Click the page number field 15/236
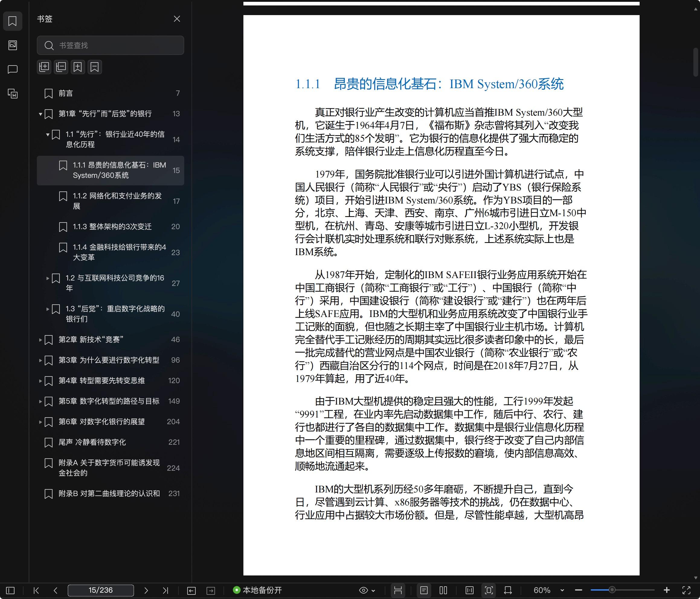 tap(101, 591)
